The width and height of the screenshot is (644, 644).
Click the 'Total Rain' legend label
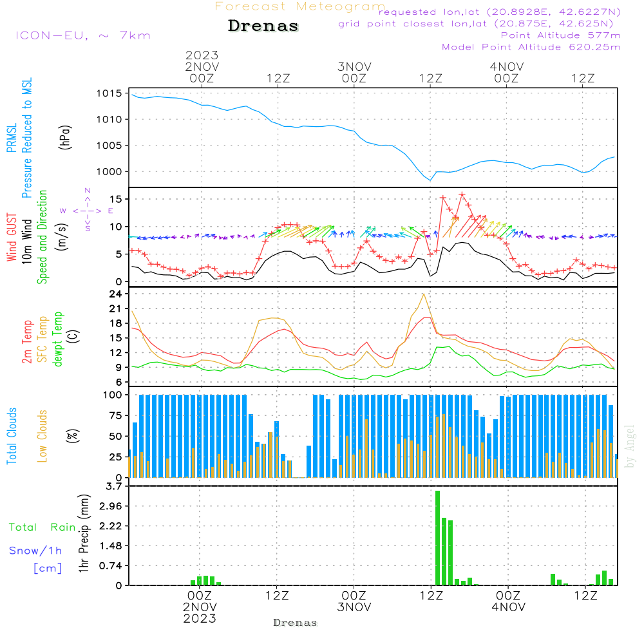43,527
